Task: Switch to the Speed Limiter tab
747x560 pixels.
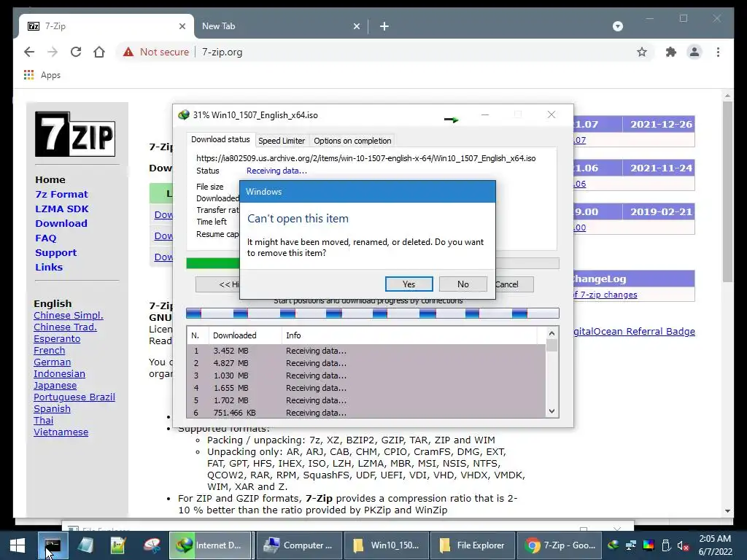Action: click(x=281, y=141)
